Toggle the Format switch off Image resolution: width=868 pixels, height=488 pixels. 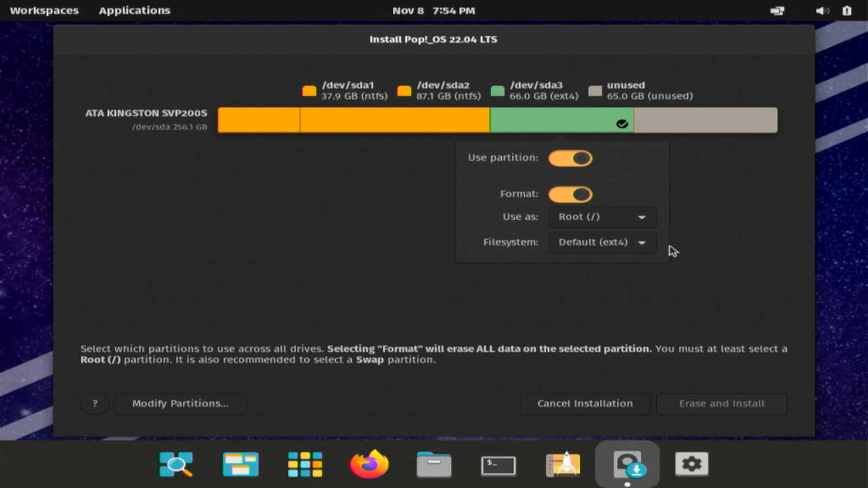[x=570, y=194]
